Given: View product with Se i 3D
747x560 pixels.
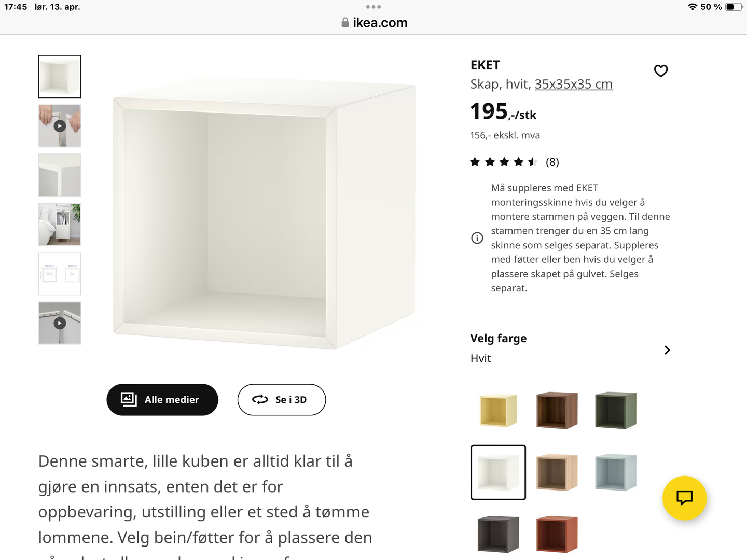Looking at the screenshot, I should pos(282,400).
